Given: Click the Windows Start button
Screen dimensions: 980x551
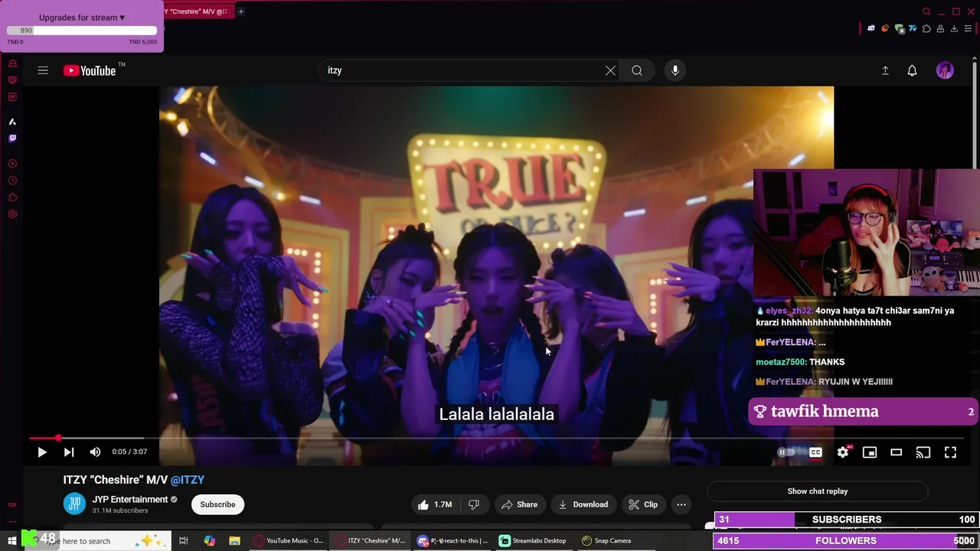Looking at the screenshot, I should [11, 541].
